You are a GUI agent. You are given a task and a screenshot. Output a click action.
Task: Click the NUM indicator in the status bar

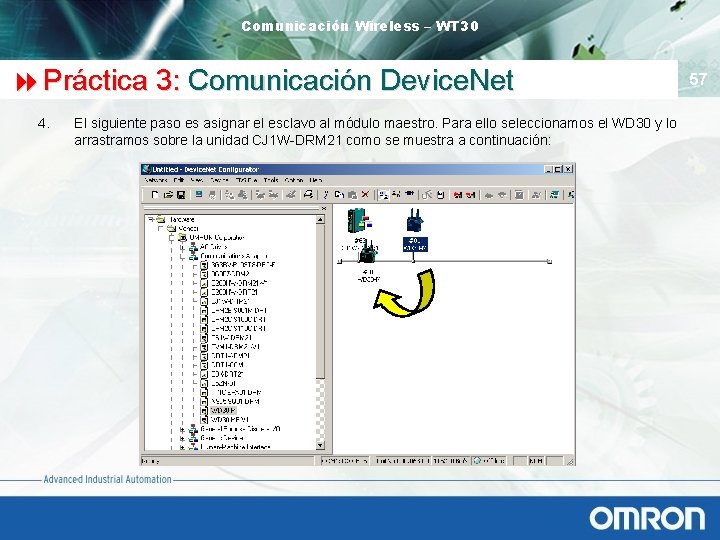point(536,460)
